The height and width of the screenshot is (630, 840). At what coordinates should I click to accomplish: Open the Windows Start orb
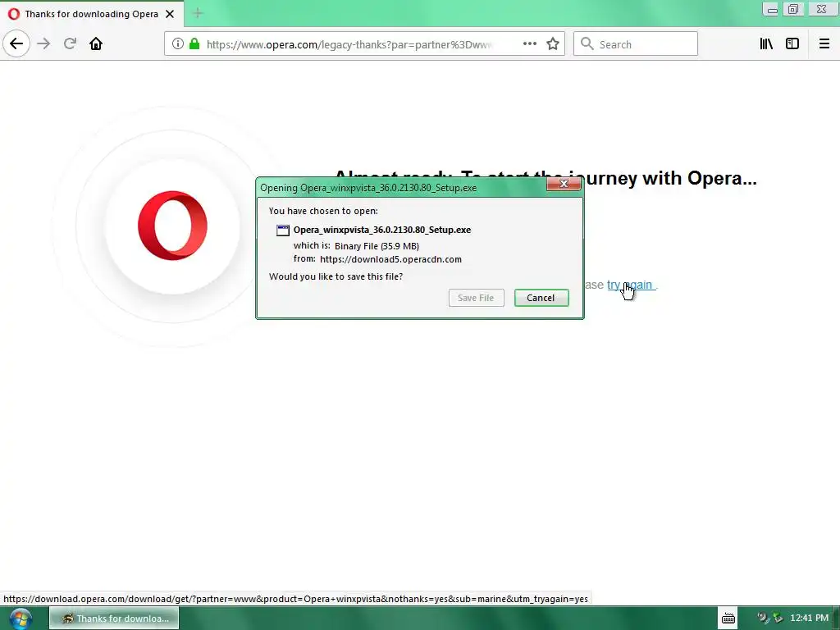pyautogui.click(x=21, y=619)
